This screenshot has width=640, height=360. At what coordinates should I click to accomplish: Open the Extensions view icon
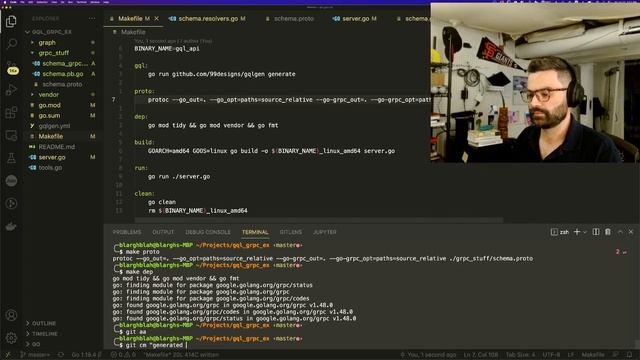[11, 112]
